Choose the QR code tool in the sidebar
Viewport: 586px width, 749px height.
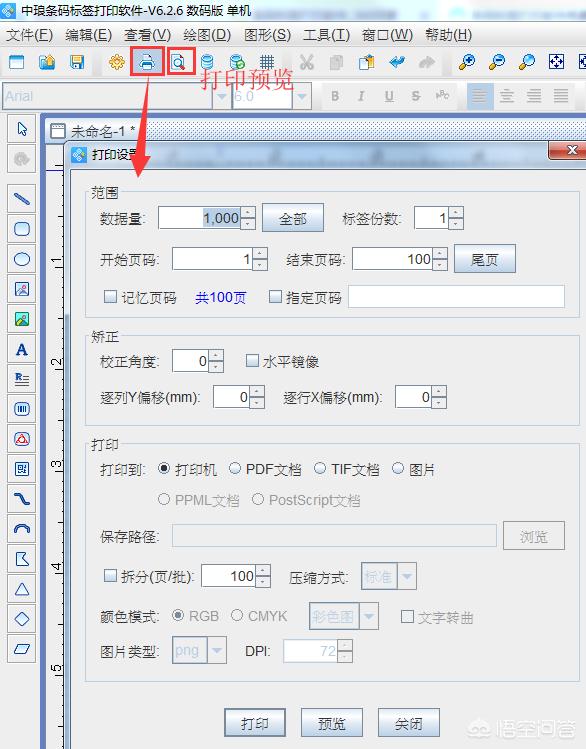pos(22,469)
